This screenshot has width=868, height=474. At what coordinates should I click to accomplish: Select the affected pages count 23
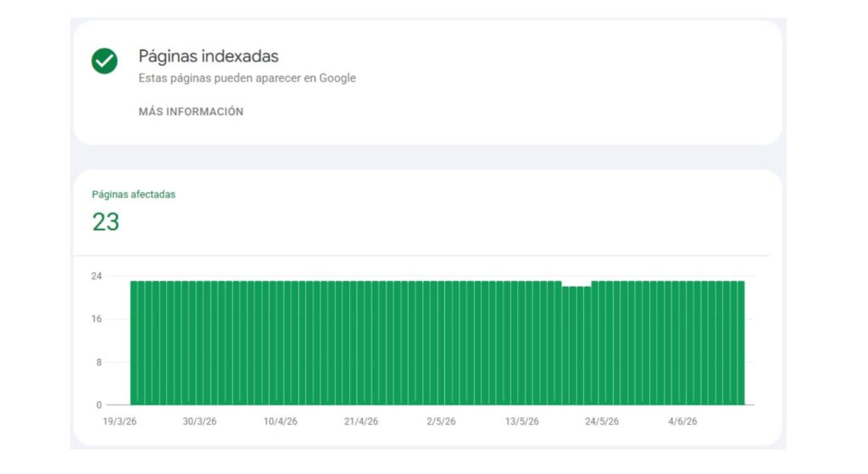(106, 222)
